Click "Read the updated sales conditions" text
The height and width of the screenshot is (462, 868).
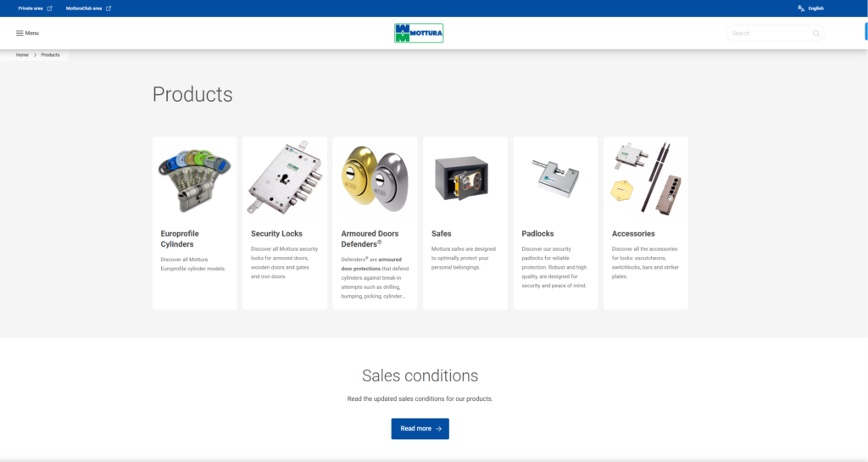420,398
